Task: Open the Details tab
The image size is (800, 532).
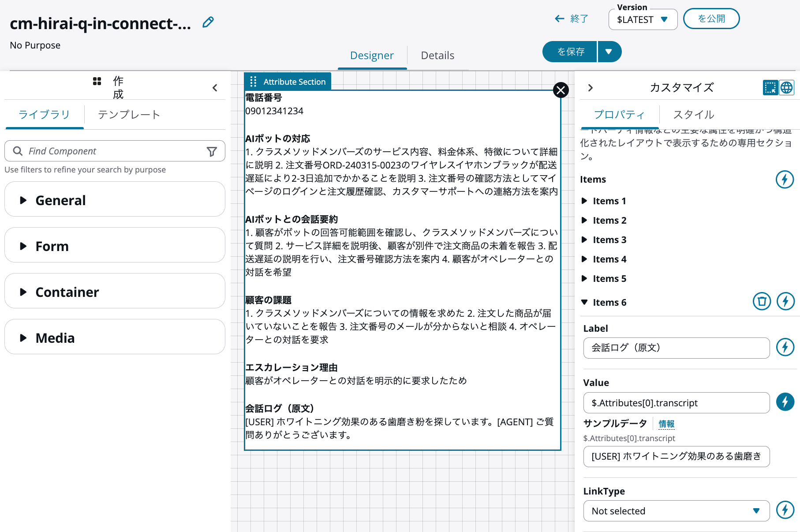Action: pyautogui.click(x=437, y=55)
